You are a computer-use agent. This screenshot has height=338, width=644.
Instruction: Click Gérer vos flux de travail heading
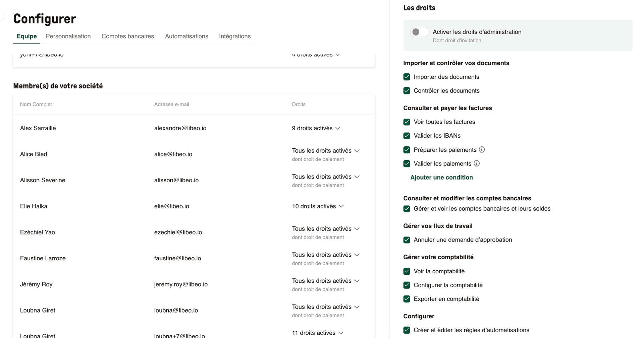438,226
